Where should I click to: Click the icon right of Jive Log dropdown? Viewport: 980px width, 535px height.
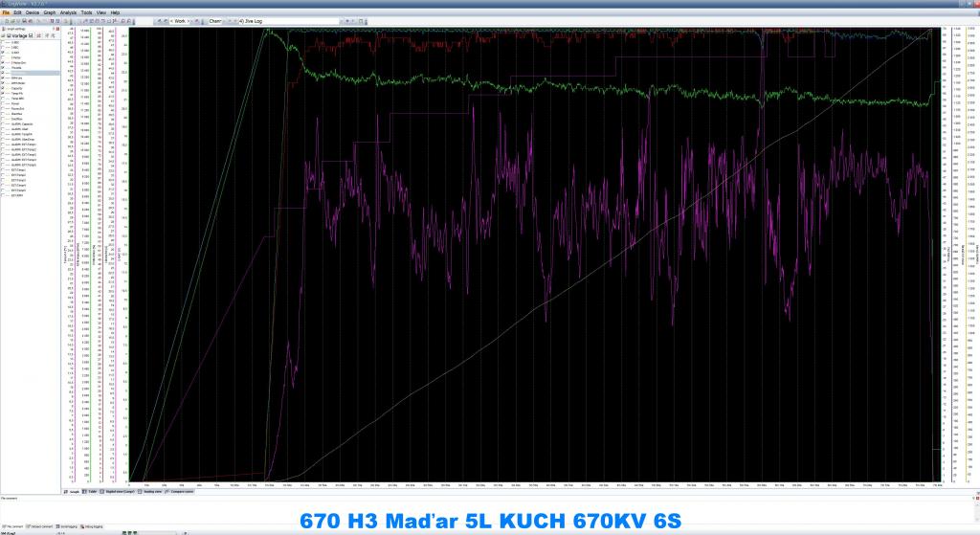tap(346, 20)
